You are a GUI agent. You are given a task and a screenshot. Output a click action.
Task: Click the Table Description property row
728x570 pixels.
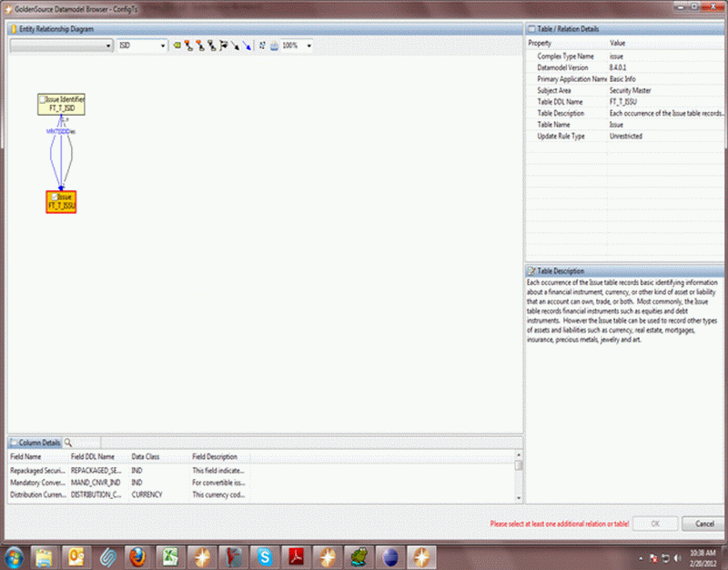(625, 113)
